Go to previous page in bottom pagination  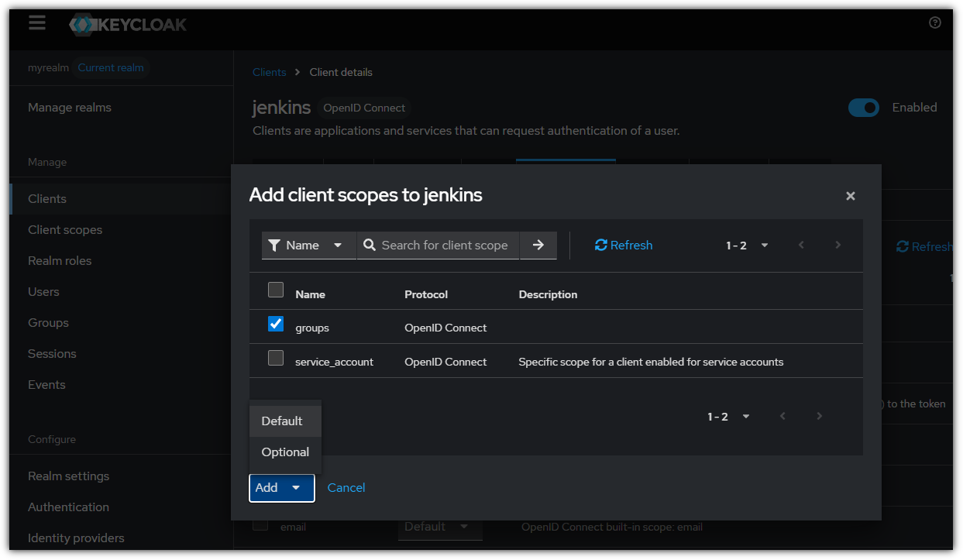click(x=783, y=417)
